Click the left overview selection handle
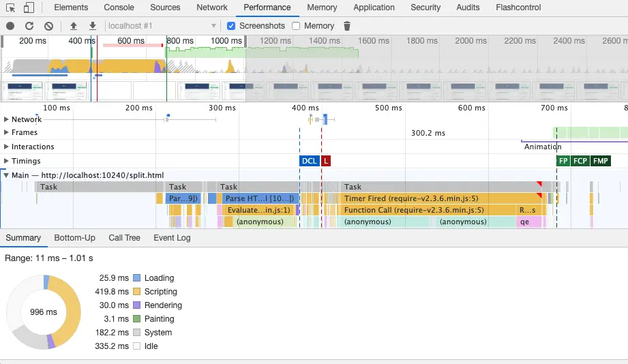This screenshot has height=364, width=628. pos(3,42)
